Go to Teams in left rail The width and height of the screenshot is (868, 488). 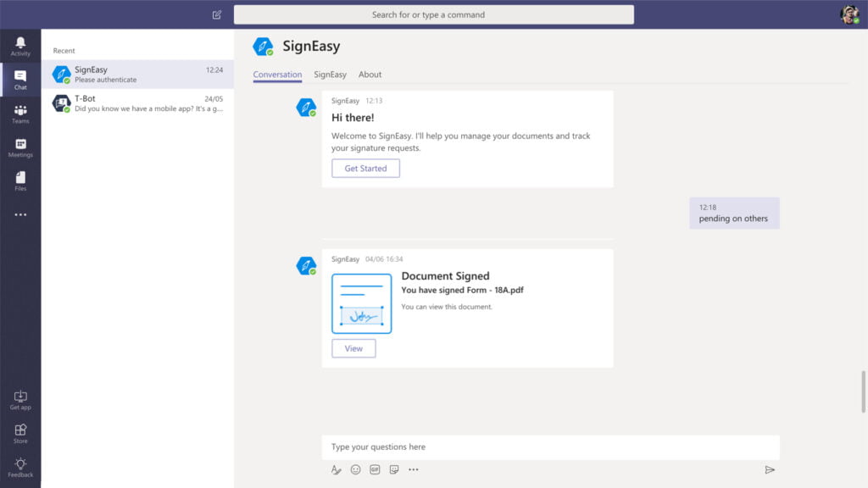[x=20, y=114]
